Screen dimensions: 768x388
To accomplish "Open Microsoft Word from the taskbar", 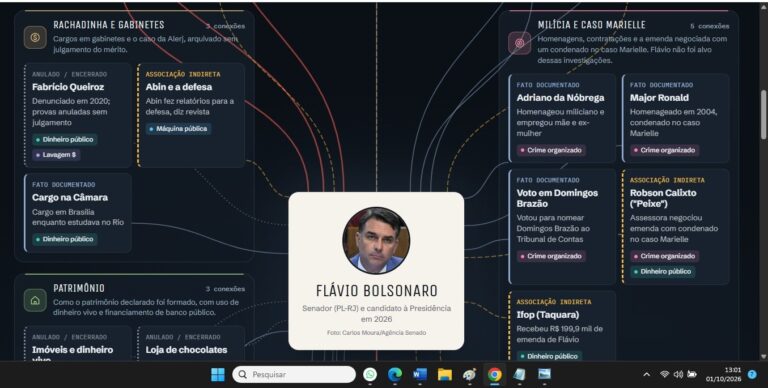I will (x=420, y=375).
